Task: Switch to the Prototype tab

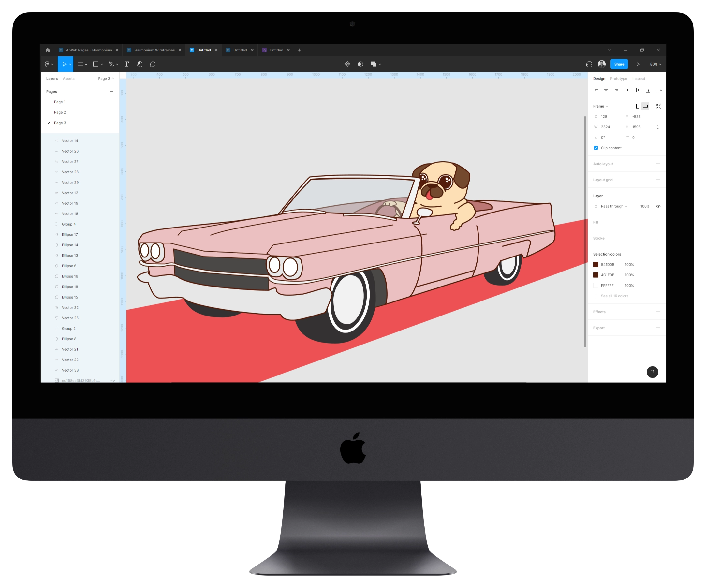Action: tap(618, 79)
